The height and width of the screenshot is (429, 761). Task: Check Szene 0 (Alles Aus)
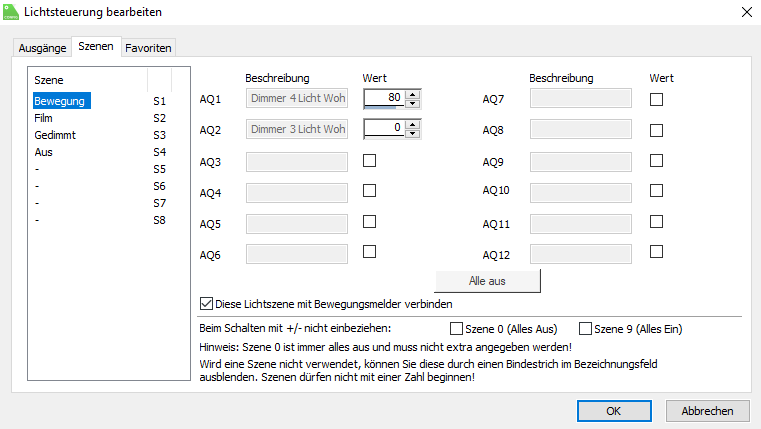[457, 328]
